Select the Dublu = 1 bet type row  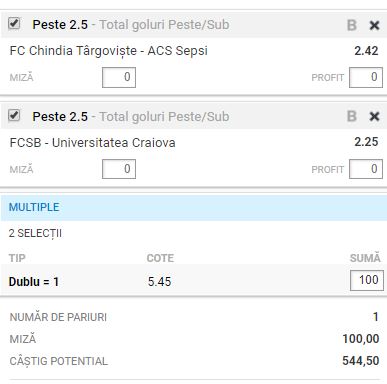[193, 281]
